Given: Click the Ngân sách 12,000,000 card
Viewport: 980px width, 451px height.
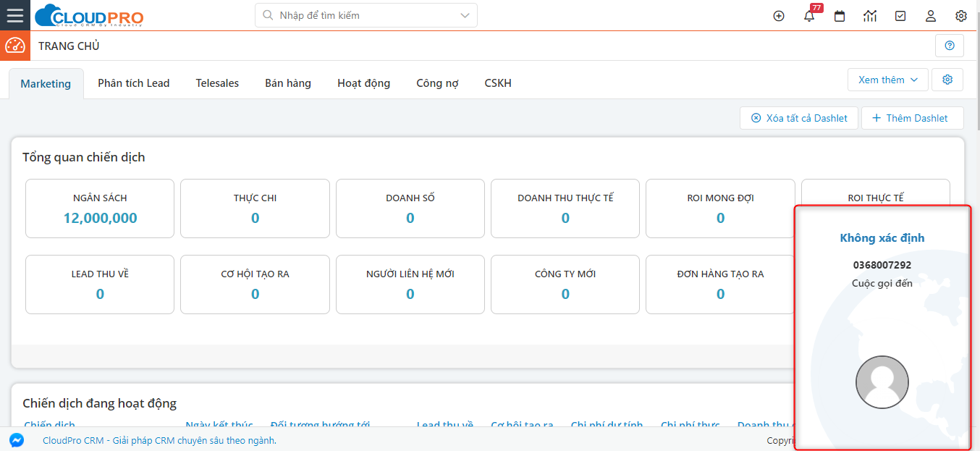Looking at the screenshot, I should coord(100,208).
